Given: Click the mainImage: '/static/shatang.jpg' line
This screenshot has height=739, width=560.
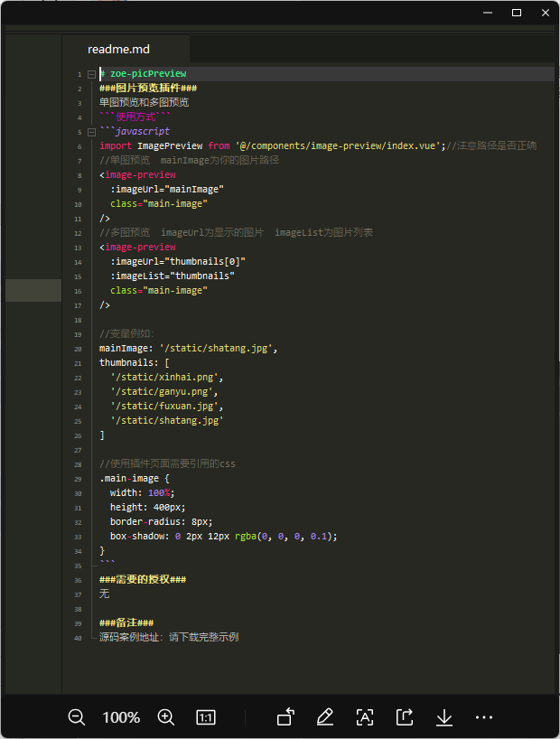Looking at the screenshot, I should pyautogui.click(x=188, y=349).
